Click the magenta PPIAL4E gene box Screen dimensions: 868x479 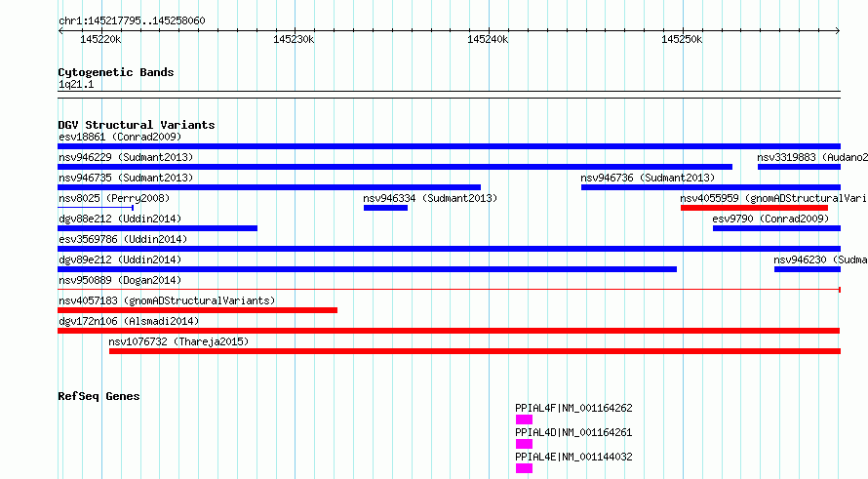click(x=524, y=468)
